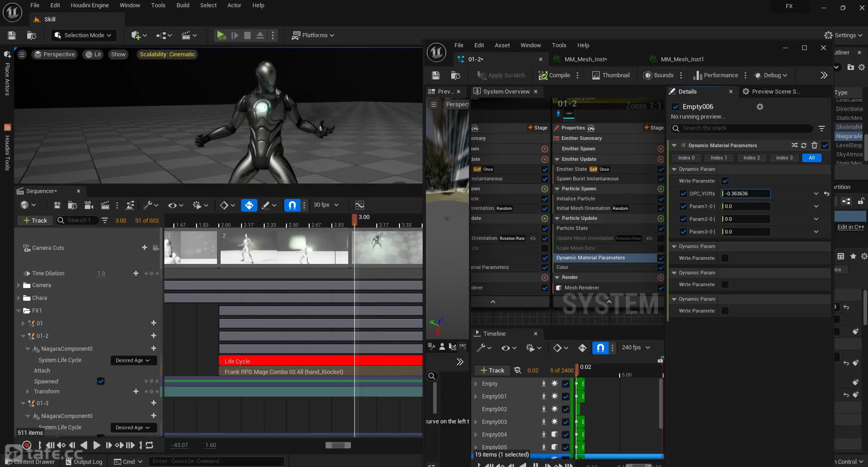Open the Asset menu in Niagara editor

point(502,45)
